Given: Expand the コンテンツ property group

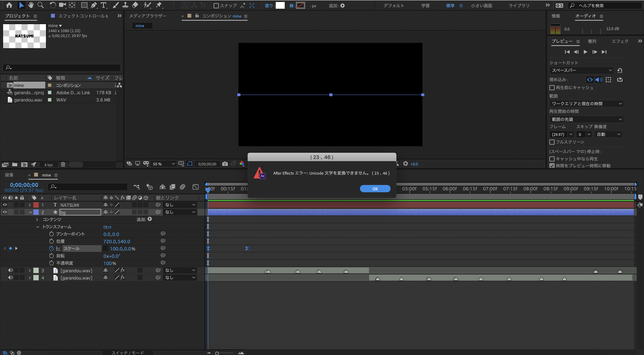Looking at the screenshot, I should (x=37, y=219).
